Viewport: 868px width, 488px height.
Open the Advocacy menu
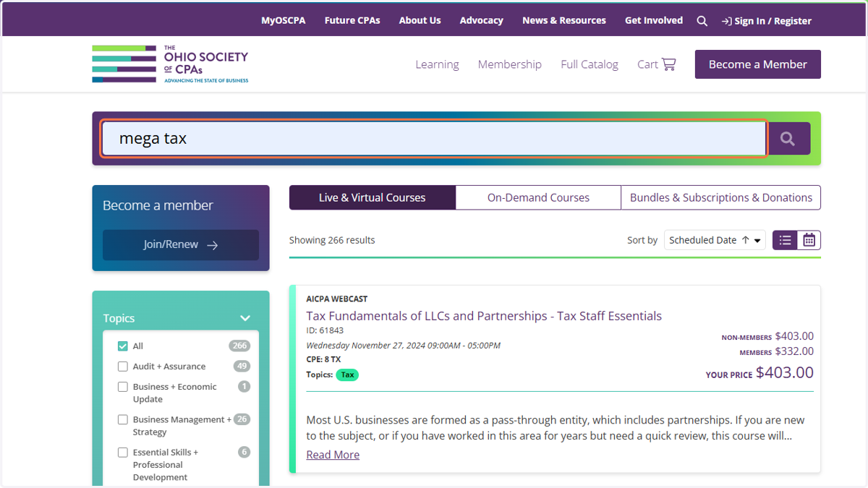click(481, 20)
